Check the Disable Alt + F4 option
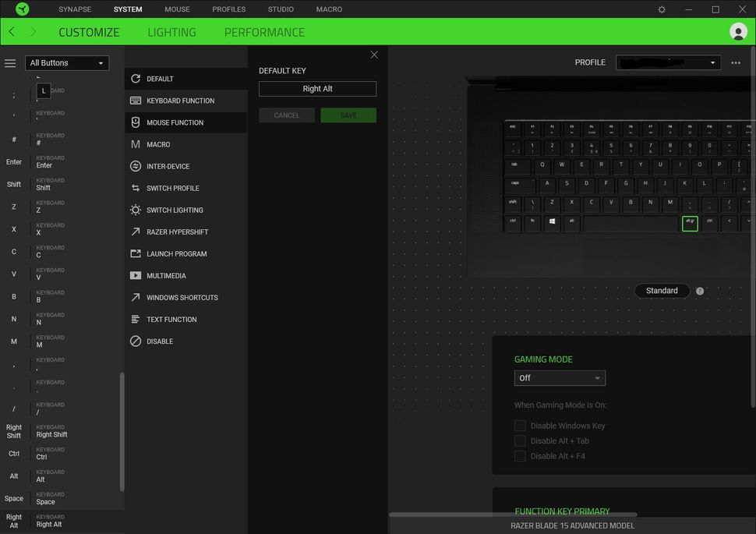This screenshot has height=534, width=756. 521,455
